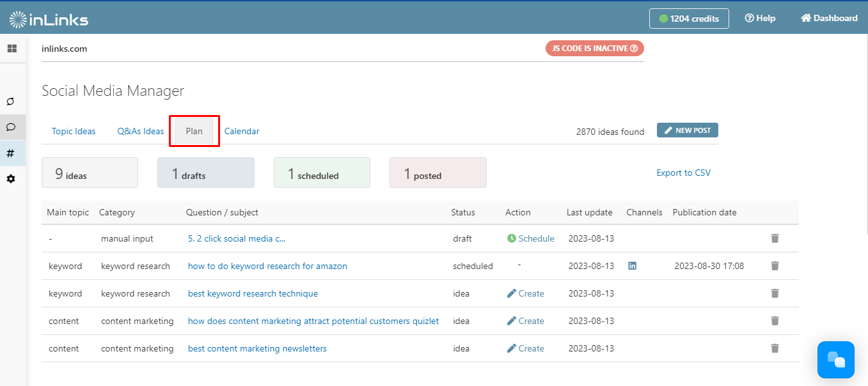
Task: Create a NEW POST
Action: point(688,130)
